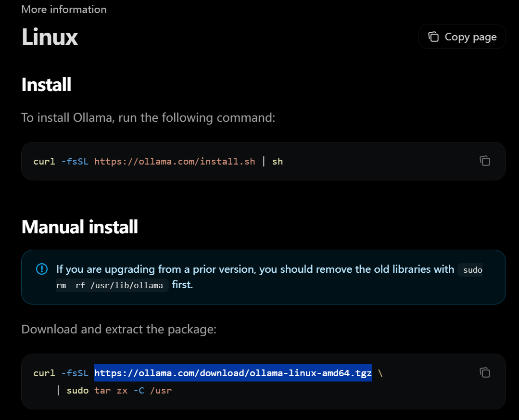The height and width of the screenshot is (420, 519).
Task: Copy the manual install tar command
Action: tap(485, 373)
